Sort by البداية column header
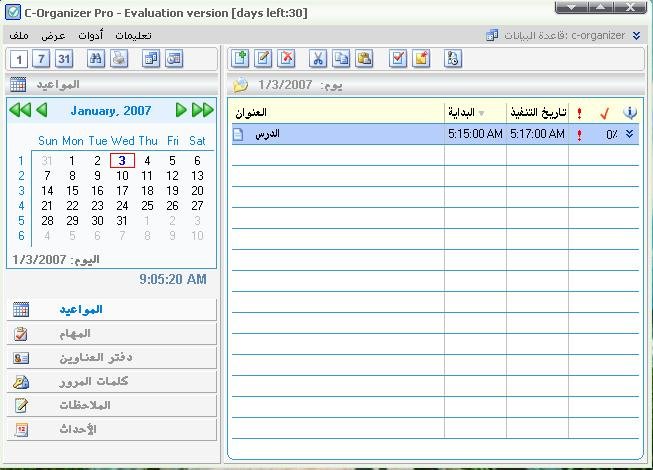 (x=475, y=113)
